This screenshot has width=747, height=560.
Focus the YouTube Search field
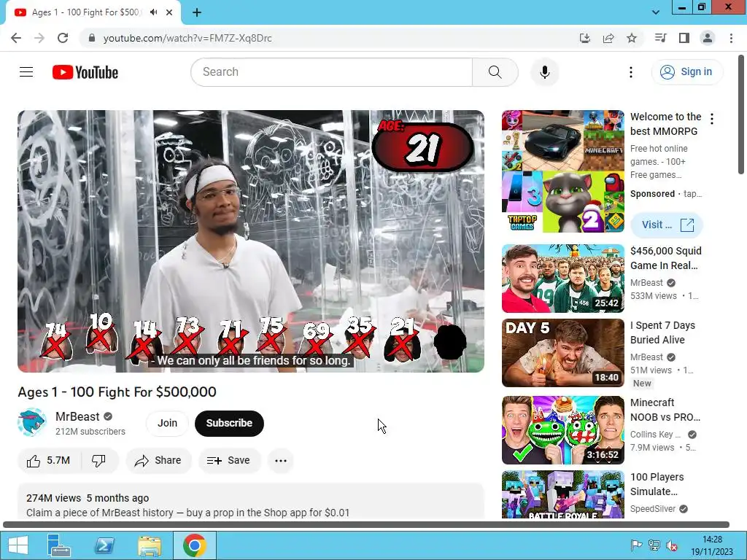(332, 72)
